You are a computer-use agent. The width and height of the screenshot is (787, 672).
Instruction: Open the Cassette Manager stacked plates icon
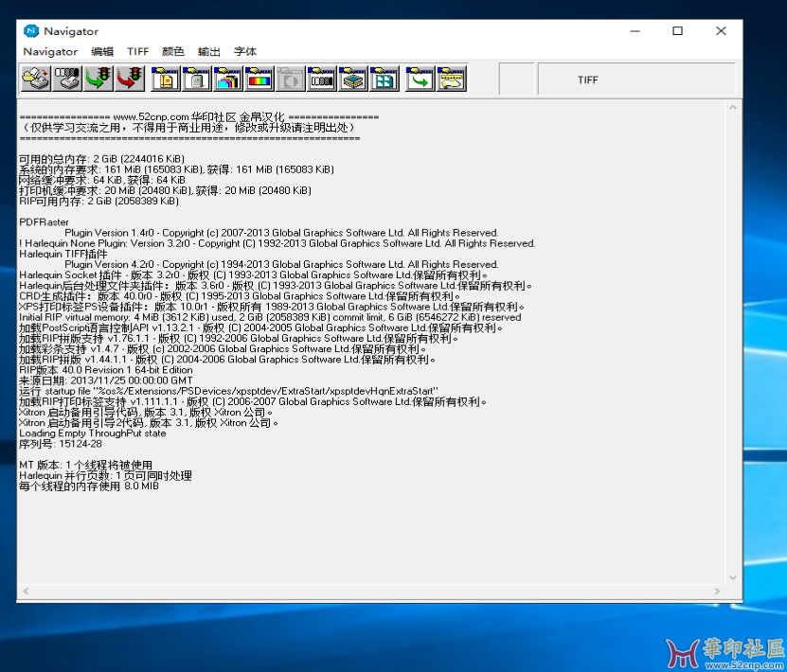pos(352,79)
